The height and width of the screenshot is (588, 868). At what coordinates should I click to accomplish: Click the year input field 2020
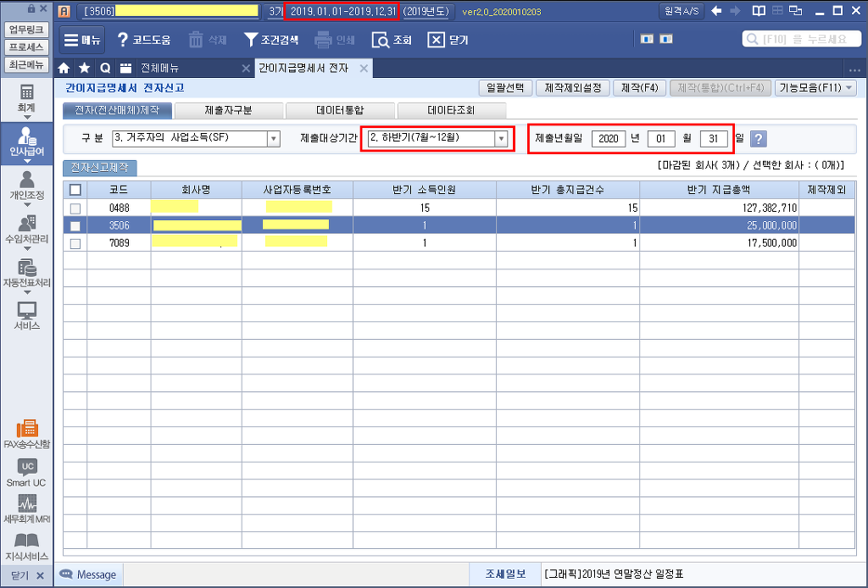tap(609, 139)
